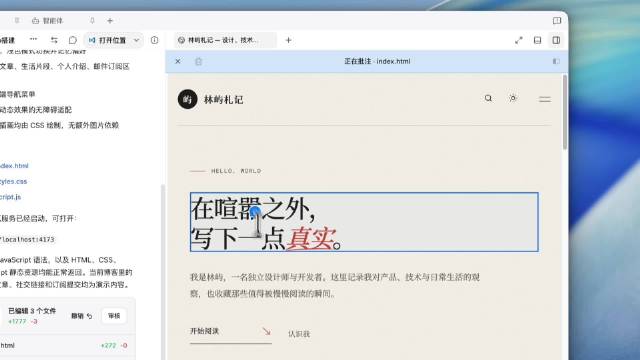This screenshot has height=360, width=640.
Task: Open the blog search magnifier icon
Action: pyautogui.click(x=488, y=98)
